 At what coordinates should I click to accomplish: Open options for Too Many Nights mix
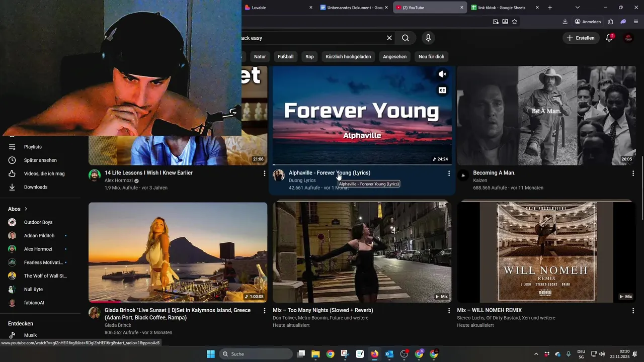[449, 311]
